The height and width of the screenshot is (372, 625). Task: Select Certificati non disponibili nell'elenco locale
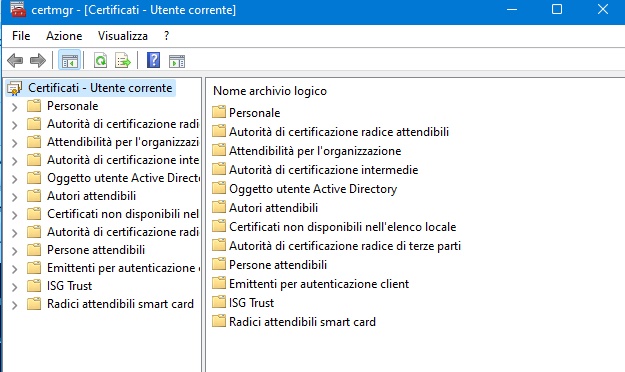coord(342,227)
